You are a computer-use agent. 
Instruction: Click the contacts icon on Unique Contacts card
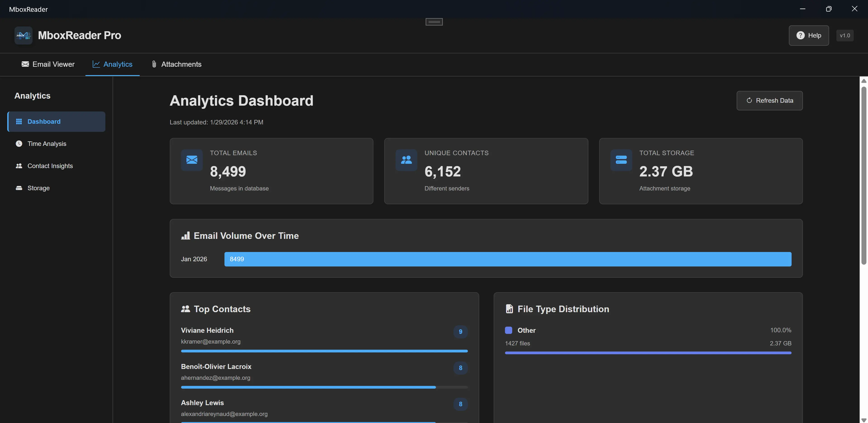tap(406, 160)
